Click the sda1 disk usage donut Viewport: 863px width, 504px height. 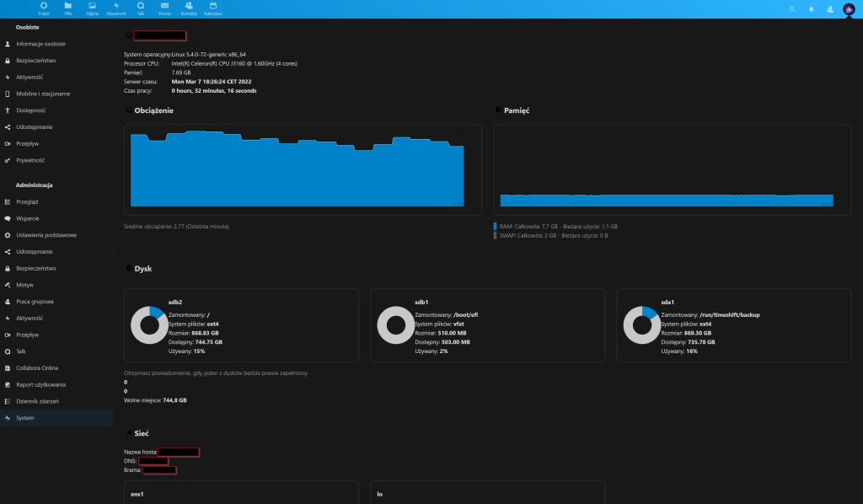pos(641,325)
